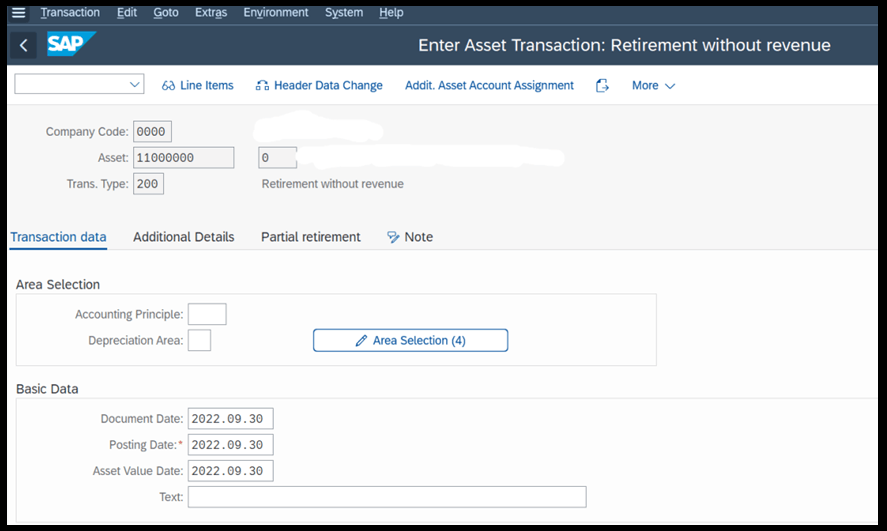887x531 pixels.
Task: Click the Posting Date field
Action: 231,445
